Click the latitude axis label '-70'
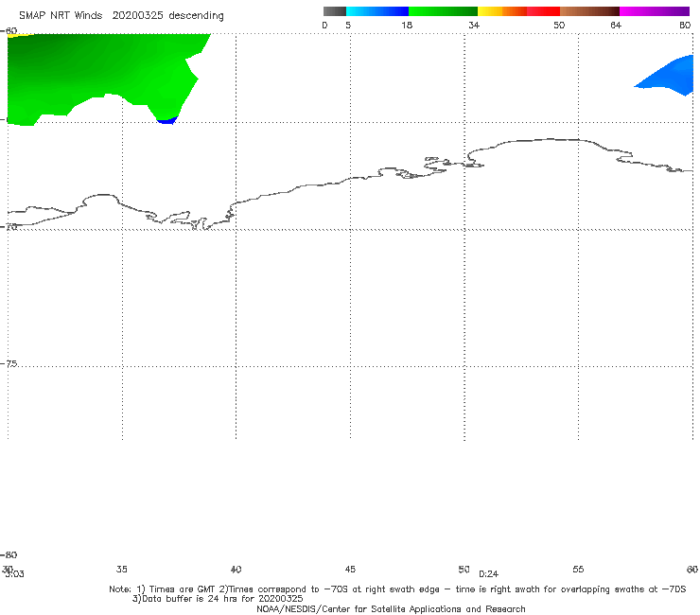 point(9,227)
